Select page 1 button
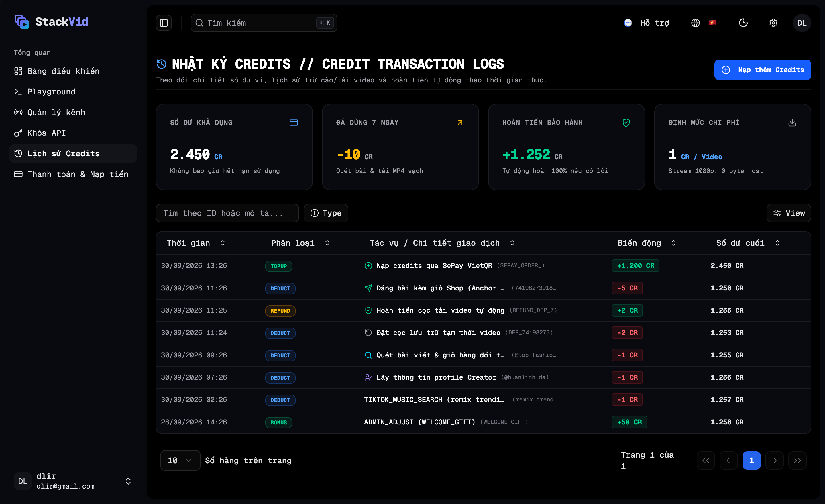 click(751, 460)
